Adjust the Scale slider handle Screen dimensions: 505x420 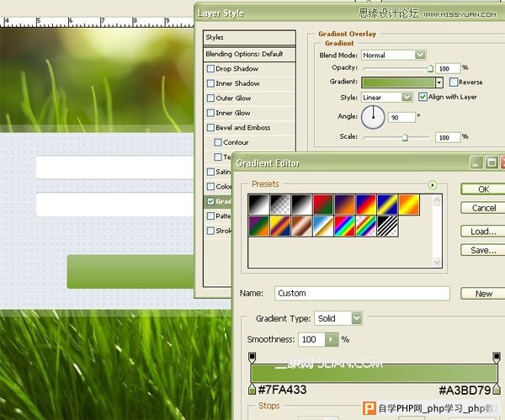405,137
